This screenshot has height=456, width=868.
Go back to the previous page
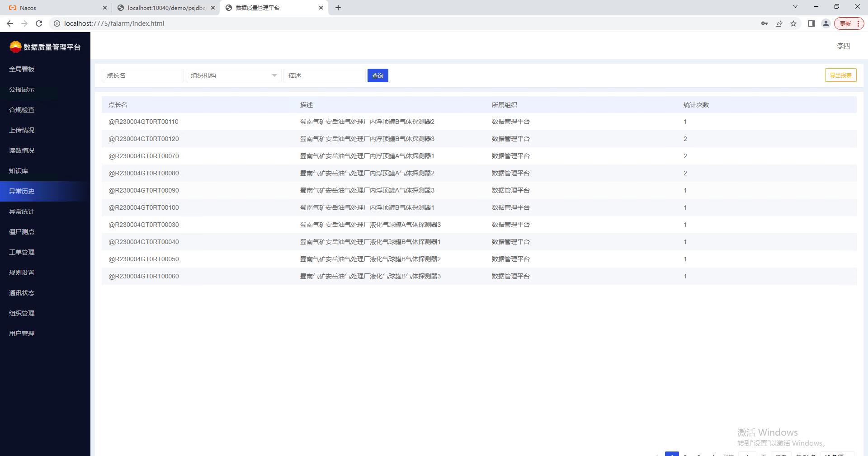10,24
